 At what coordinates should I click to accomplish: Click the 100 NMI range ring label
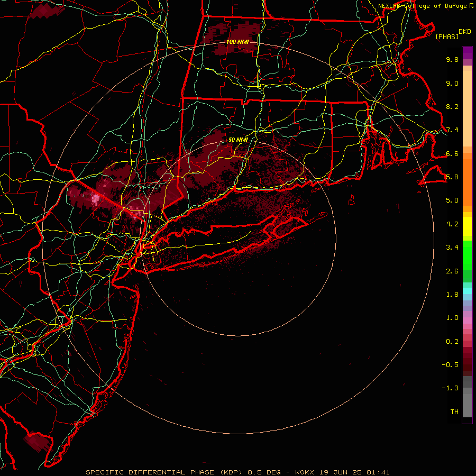(237, 42)
